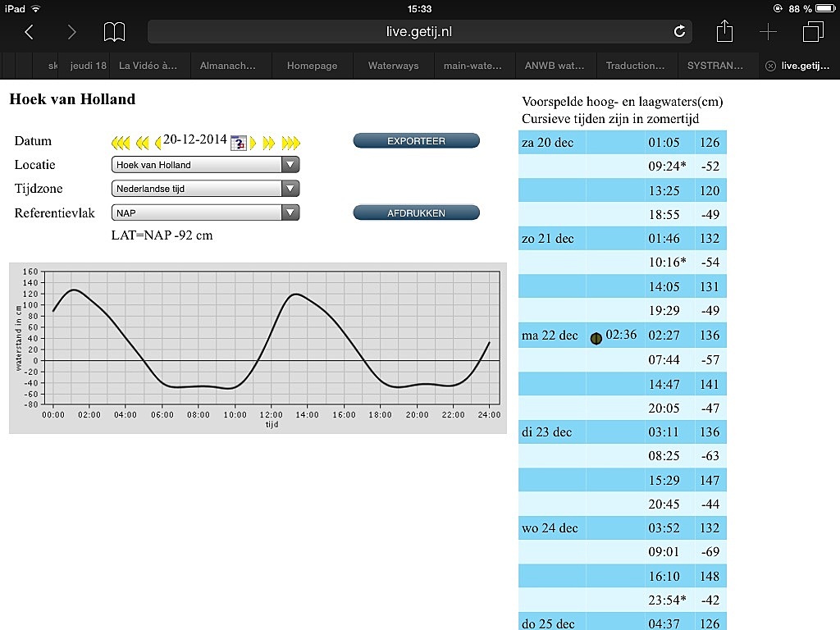Click the 'Voorspelde hoog- en laagwaters(cm)' heading

click(623, 102)
